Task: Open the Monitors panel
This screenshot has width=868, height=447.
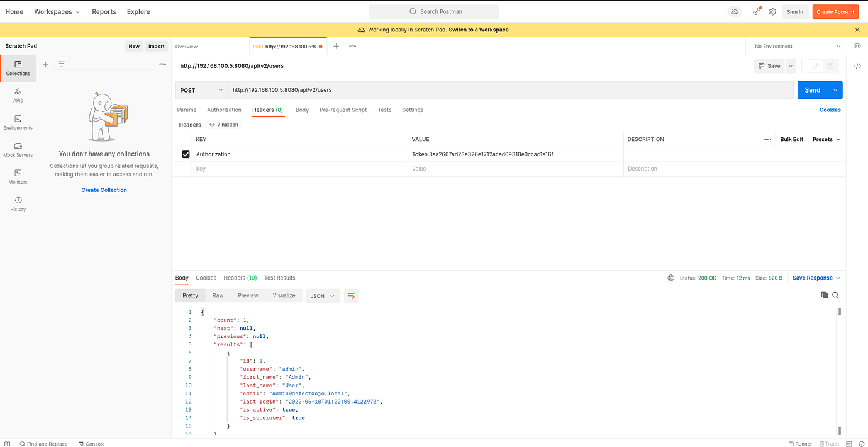Action: coord(18,177)
